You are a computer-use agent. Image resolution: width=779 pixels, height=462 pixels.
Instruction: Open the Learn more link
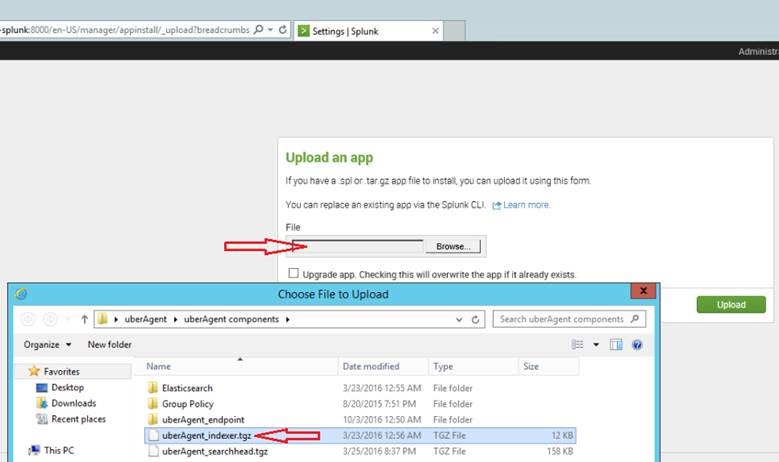click(526, 205)
